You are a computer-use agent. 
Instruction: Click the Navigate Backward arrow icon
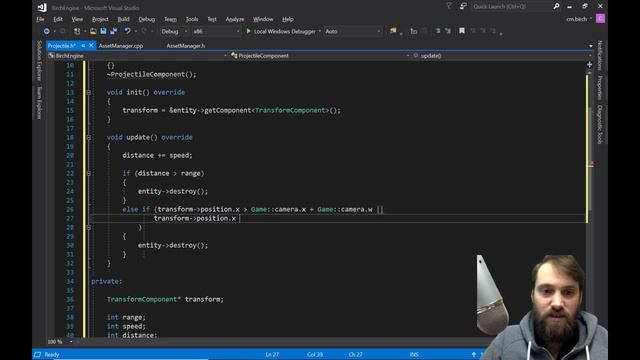click(x=47, y=31)
